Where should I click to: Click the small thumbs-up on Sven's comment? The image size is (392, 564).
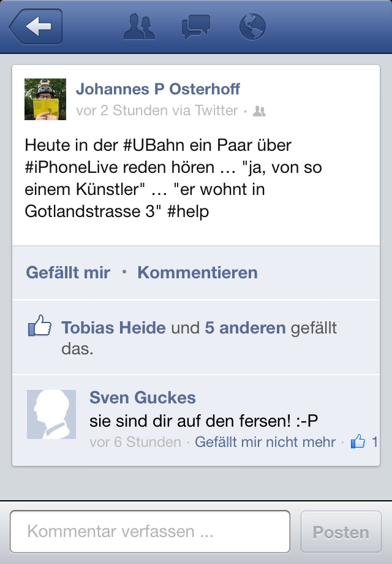click(358, 441)
